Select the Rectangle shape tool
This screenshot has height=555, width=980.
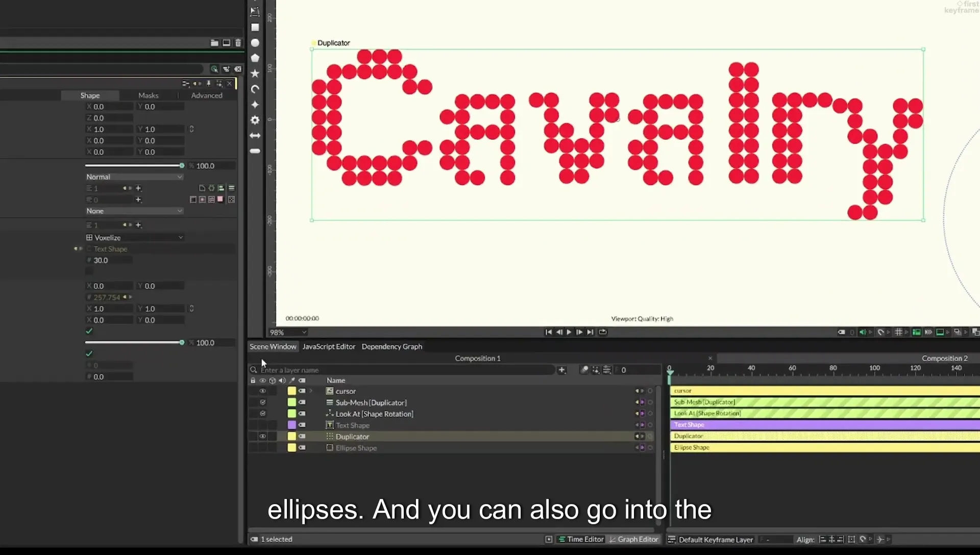click(x=255, y=28)
